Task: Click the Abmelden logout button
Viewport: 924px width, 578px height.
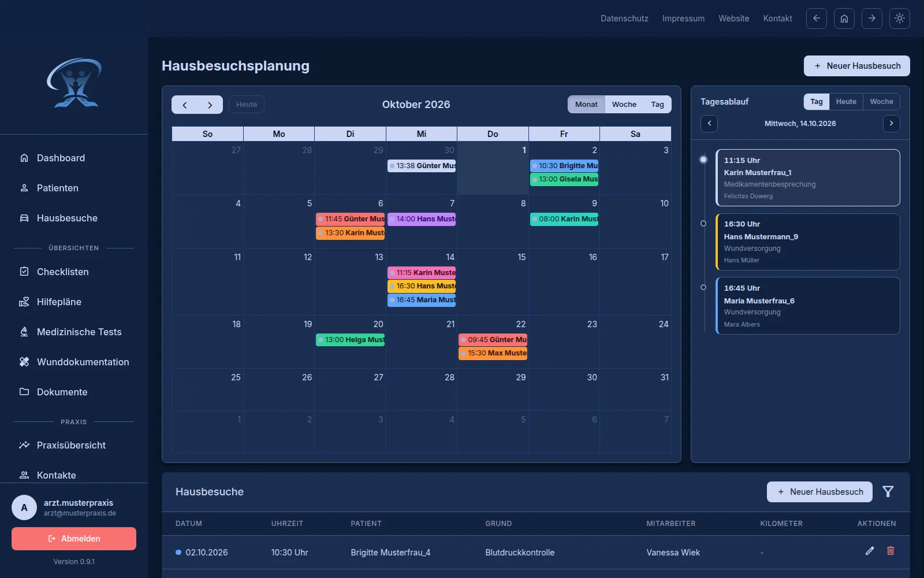Action: tap(74, 539)
